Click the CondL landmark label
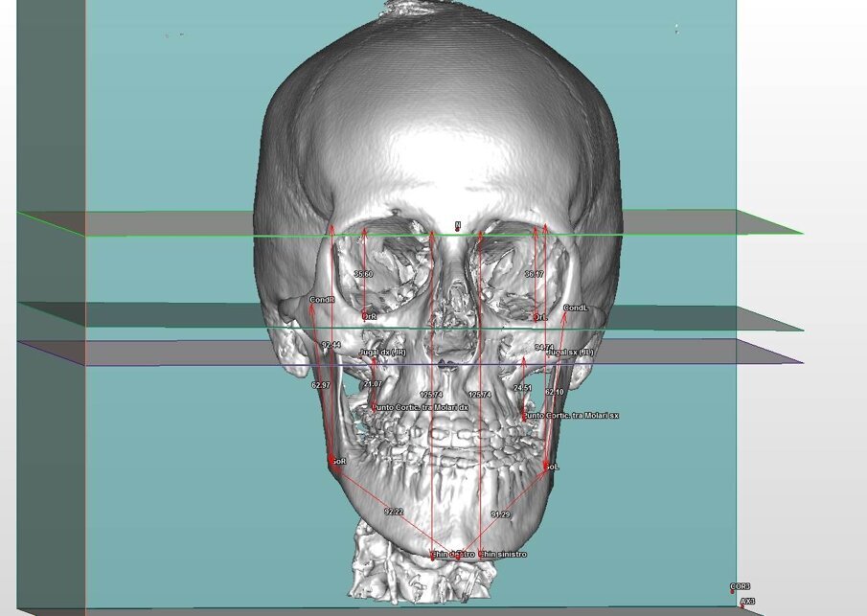This screenshot has width=867, height=616. click(x=576, y=308)
